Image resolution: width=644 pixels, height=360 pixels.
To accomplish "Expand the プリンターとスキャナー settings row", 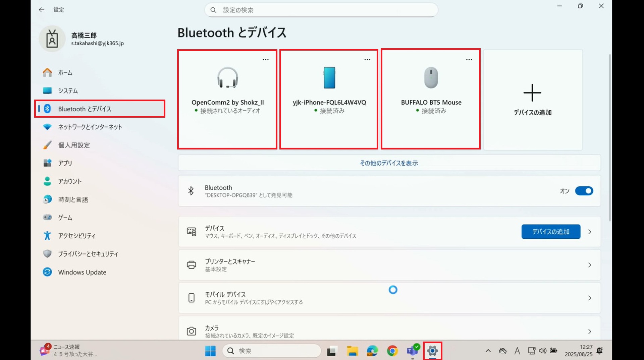I will pos(389,265).
